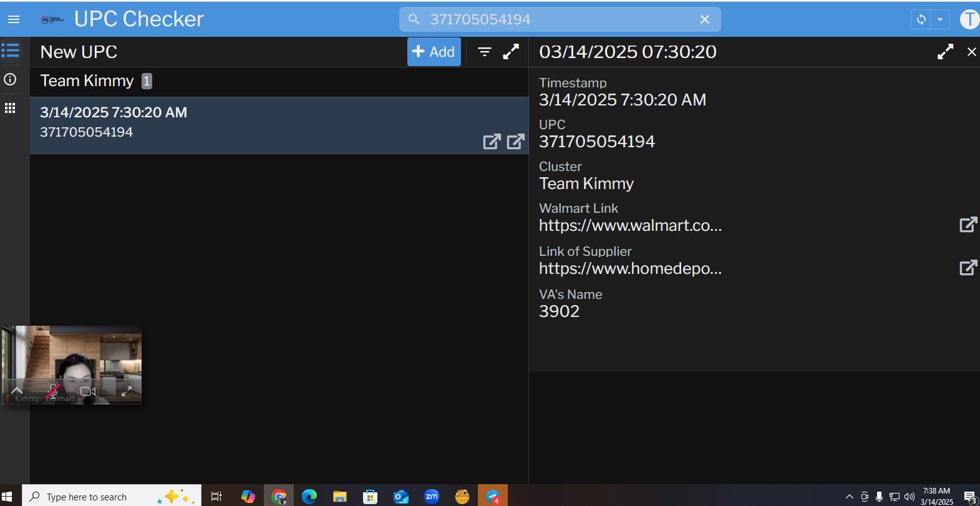The image size is (980, 506).
Task: Click the microphone tray icon
Action: click(879, 497)
